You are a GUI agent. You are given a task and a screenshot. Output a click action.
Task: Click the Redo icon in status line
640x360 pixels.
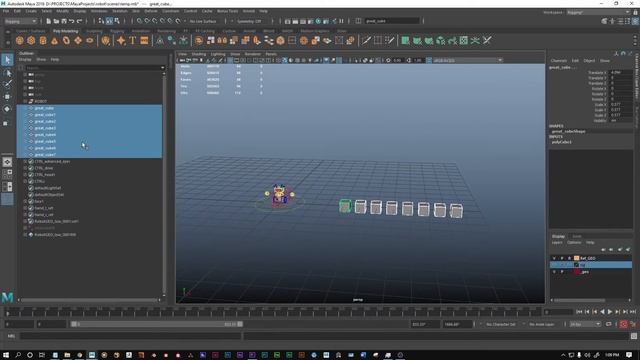80,21
